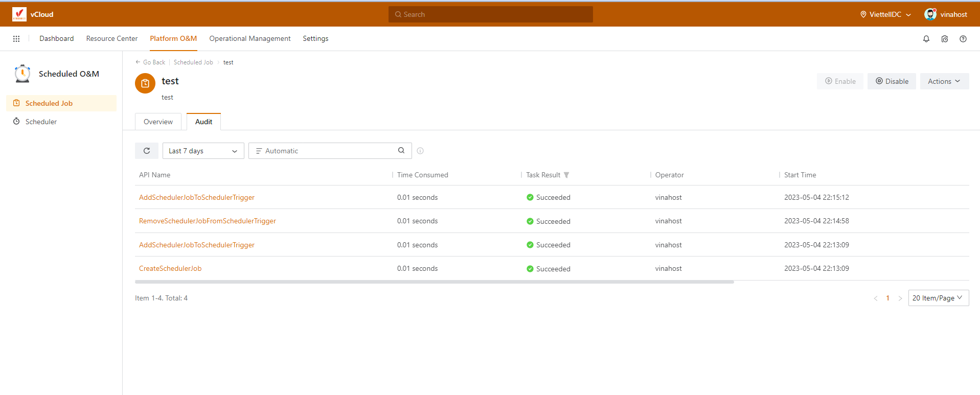The height and width of the screenshot is (395, 980).
Task: Click the vinahost user avatar
Action: pyautogui.click(x=930, y=14)
